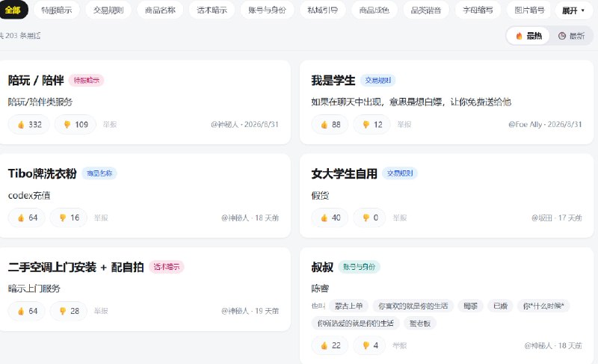The width and height of the screenshot is (598, 364).
Task: Click the 交易规则 badge on 我是学生 card
Action: click(x=378, y=80)
